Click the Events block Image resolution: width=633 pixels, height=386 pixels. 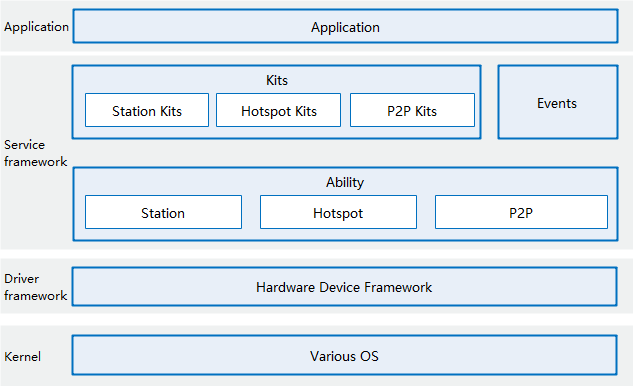558,102
